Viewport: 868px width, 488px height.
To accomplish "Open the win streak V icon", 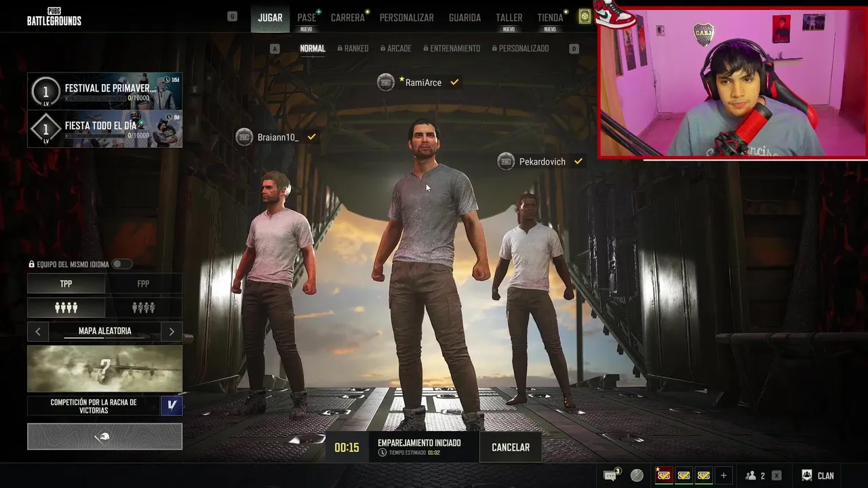I will point(172,405).
